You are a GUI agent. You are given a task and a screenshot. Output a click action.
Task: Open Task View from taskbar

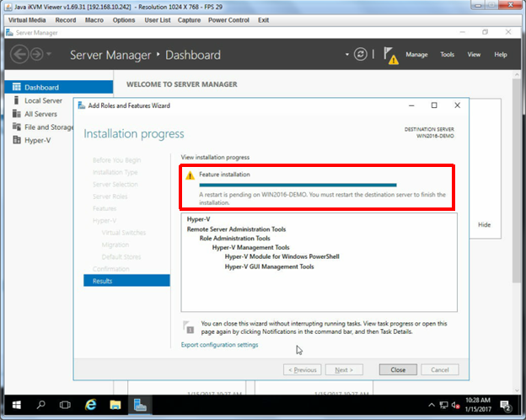click(x=65, y=405)
